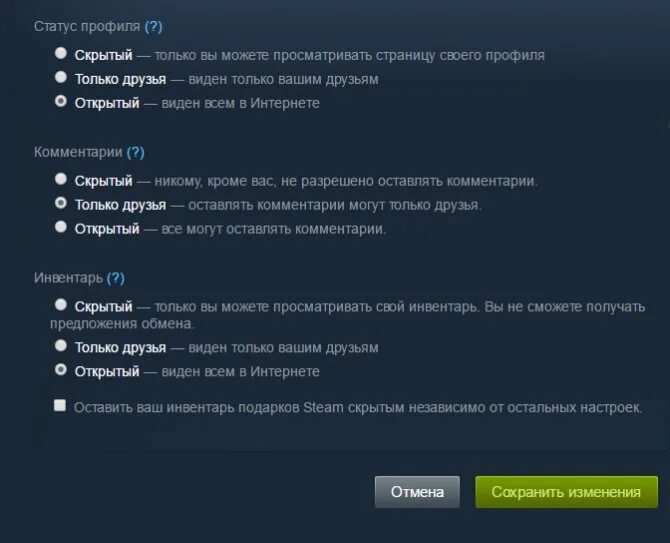Select Только друзья under Статус профиля
The width and height of the screenshot is (670, 543).
pos(61,77)
